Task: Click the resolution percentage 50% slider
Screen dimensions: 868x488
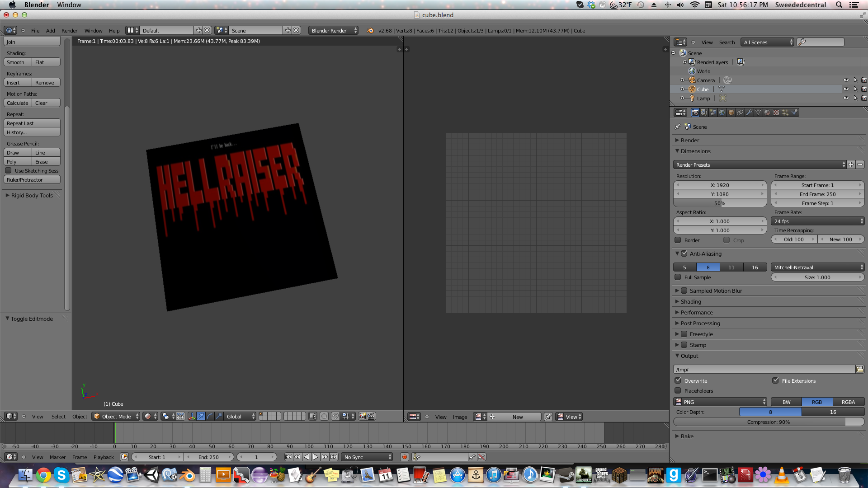Action: (720, 203)
